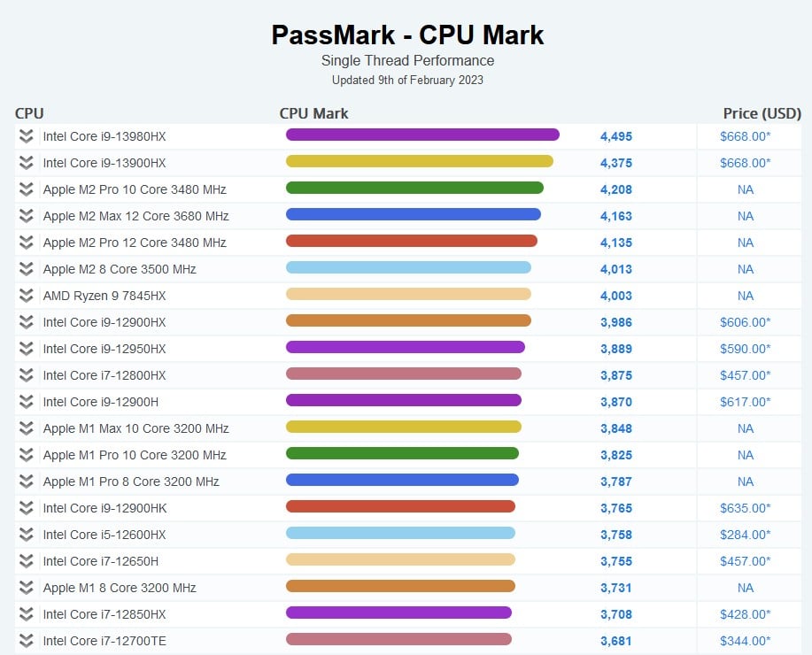Click the $606.00* price link
Screen dimensions: 812x655
pos(746,322)
